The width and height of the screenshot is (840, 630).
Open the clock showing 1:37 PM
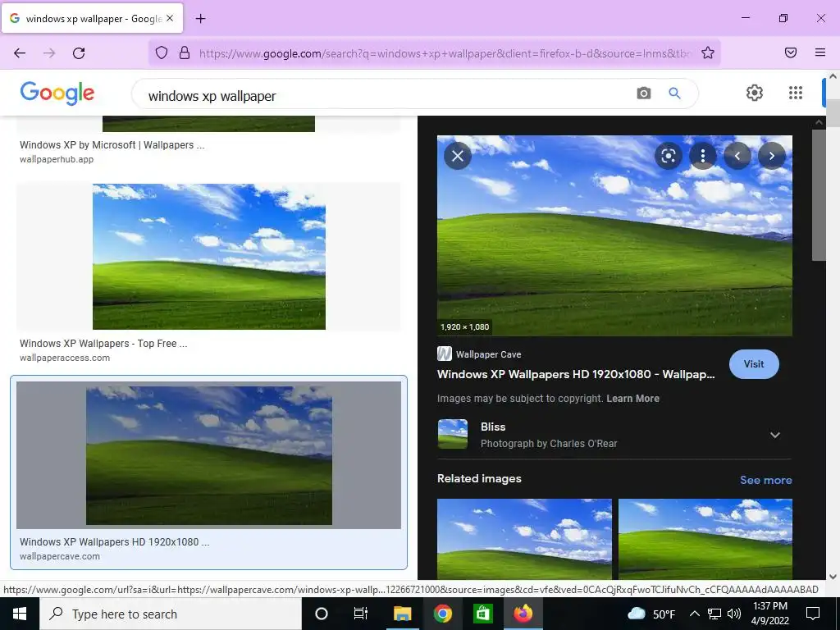770,614
